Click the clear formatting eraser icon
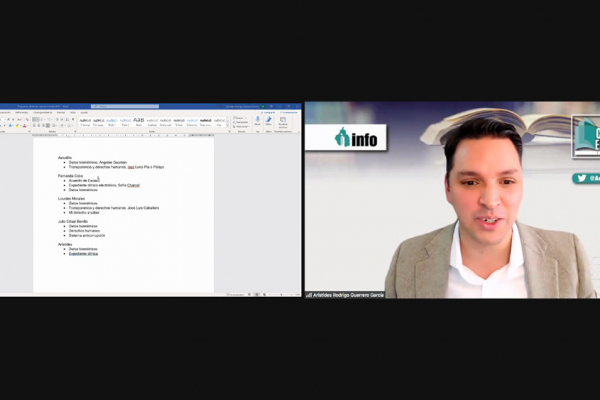This screenshot has height=400, width=600. pos(27,119)
